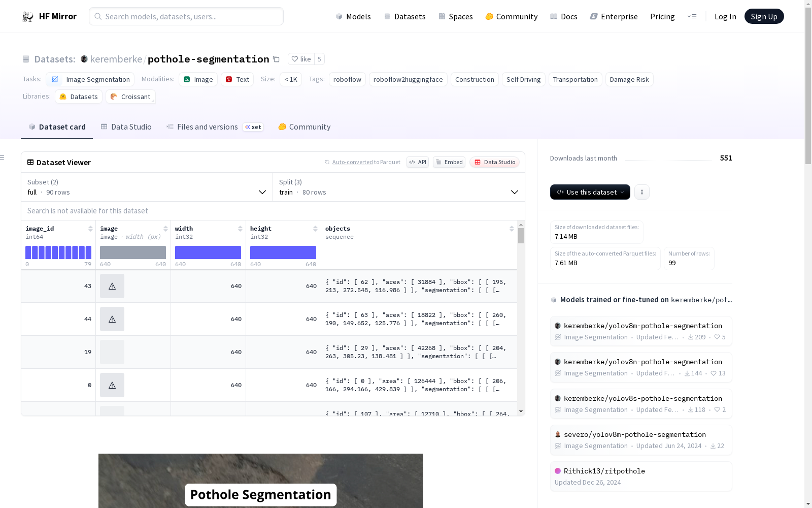812x508 pixels.
Task: Open kerememberke user profile link
Action: tap(116, 59)
